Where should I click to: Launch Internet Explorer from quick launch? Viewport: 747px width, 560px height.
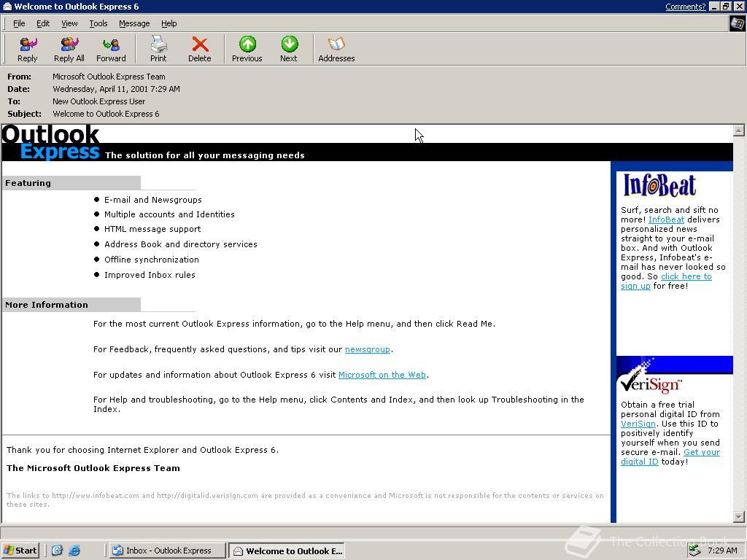coord(74,551)
